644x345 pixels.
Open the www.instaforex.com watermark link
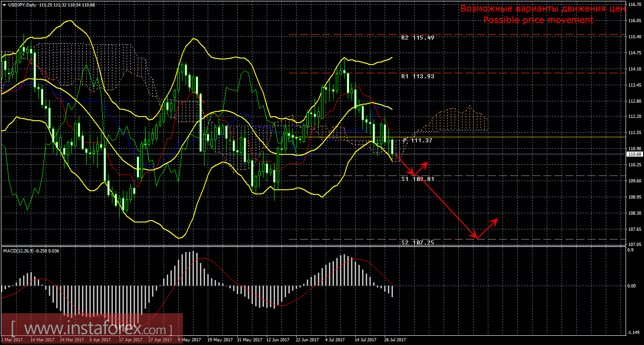pos(91,329)
